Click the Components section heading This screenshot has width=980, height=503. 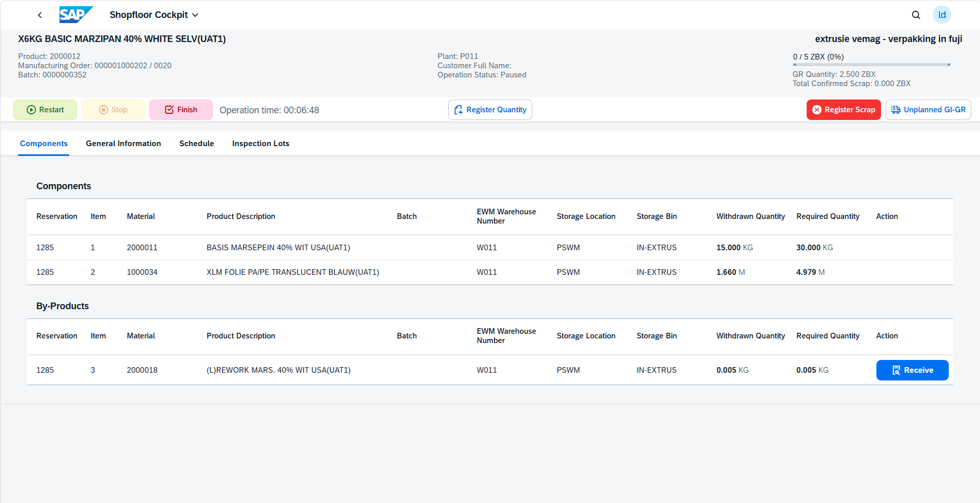tap(64, 186)
